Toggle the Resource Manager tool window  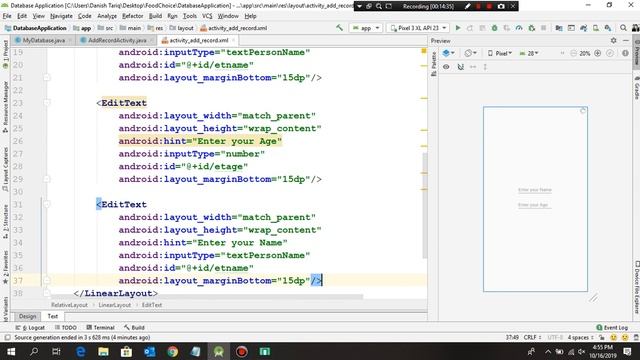click(x=5, y=106)
